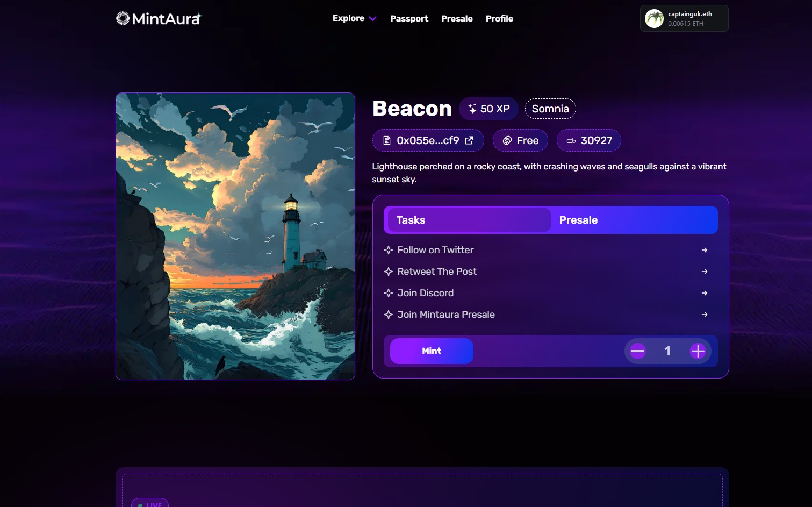
Task: Click the Beacon lighthouse artwork image
Action: point(235,236)
